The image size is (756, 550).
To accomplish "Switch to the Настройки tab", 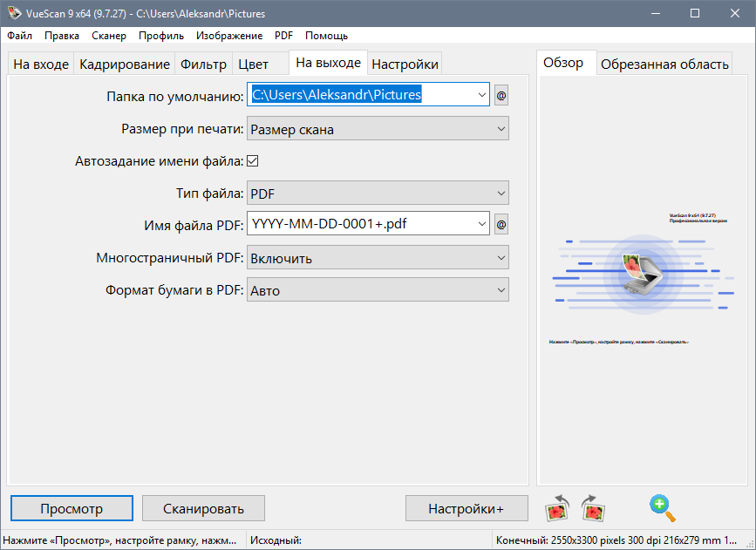I will 405,65.
